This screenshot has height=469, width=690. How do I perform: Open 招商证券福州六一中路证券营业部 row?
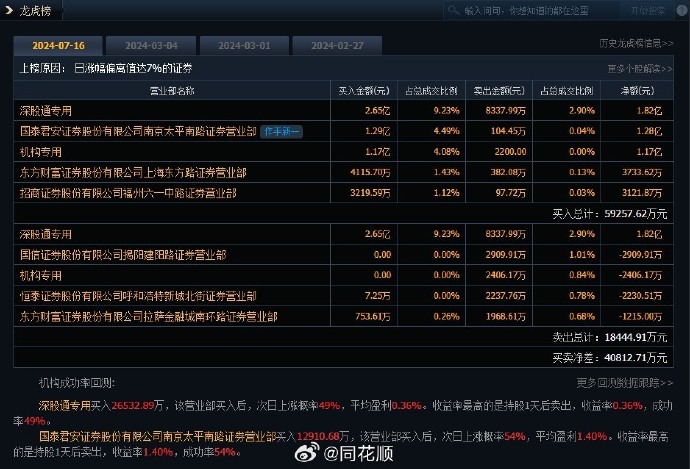point(343,193)
